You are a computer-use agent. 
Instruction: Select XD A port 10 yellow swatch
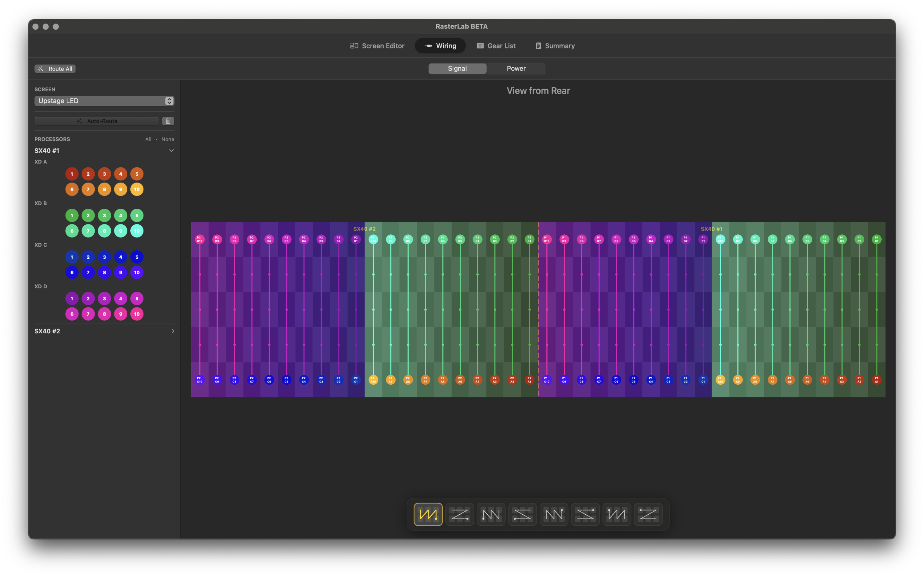[137, 189]
